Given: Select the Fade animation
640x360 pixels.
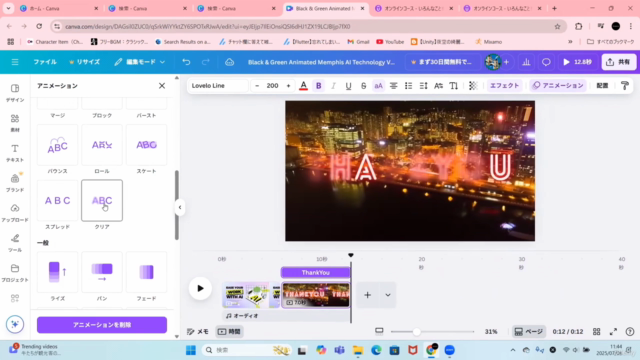Looking at the screenshot, I should [x=147, y=272].
